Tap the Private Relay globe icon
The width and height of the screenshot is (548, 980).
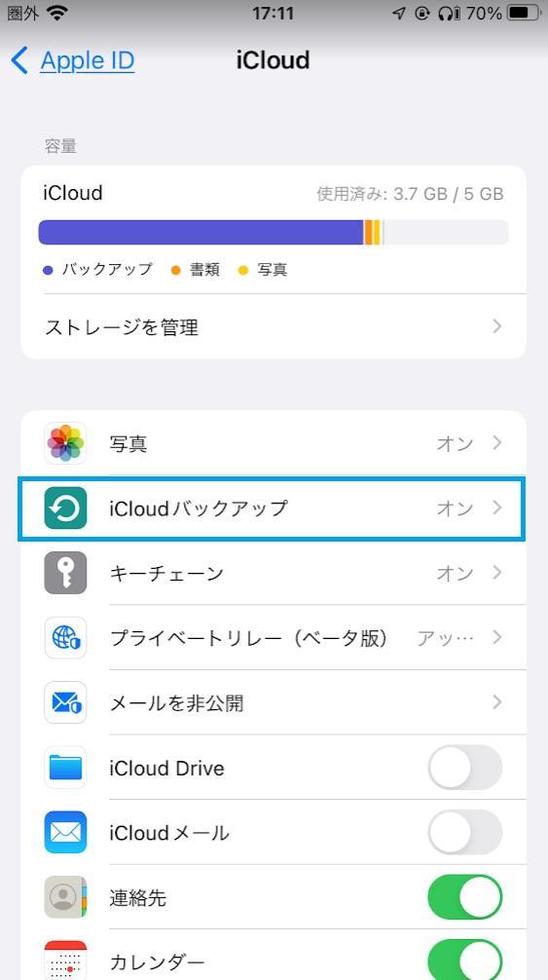point(65,638)
